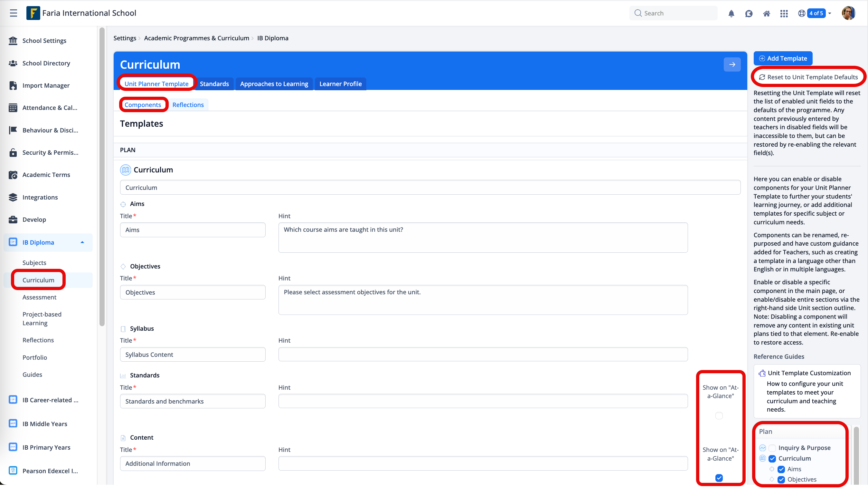Click Reset to Unit Template Defaults

pyautogui.click(x=808, y=77)
